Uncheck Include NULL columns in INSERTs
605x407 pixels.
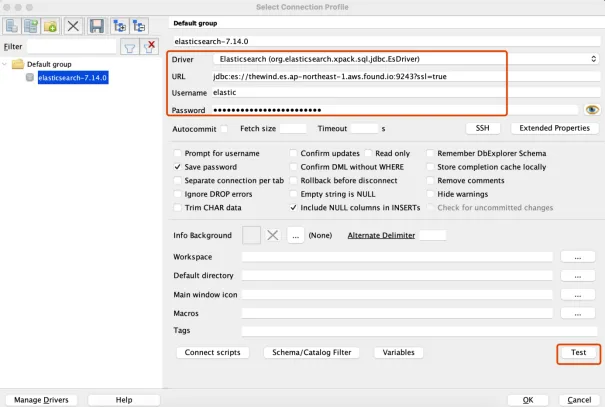(x=294, y=207)
